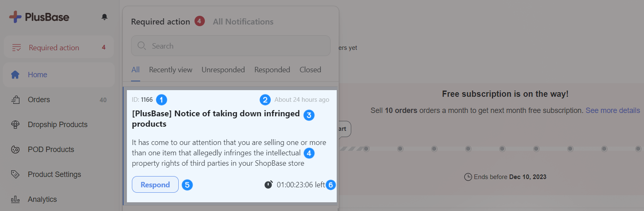Click the notification bell icon
Screen dimensions: 644x211
click(x=104, y=17)
